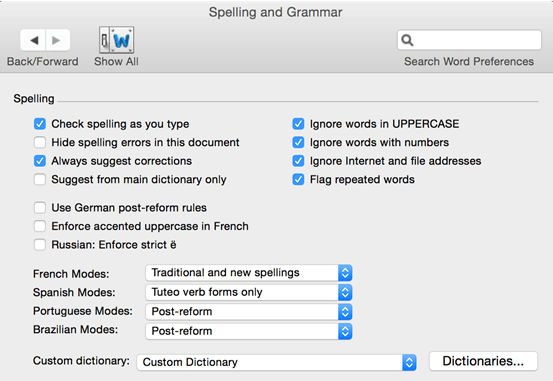
Task: Open the Portuguese Modes dropdown
Action: (249, 312)
